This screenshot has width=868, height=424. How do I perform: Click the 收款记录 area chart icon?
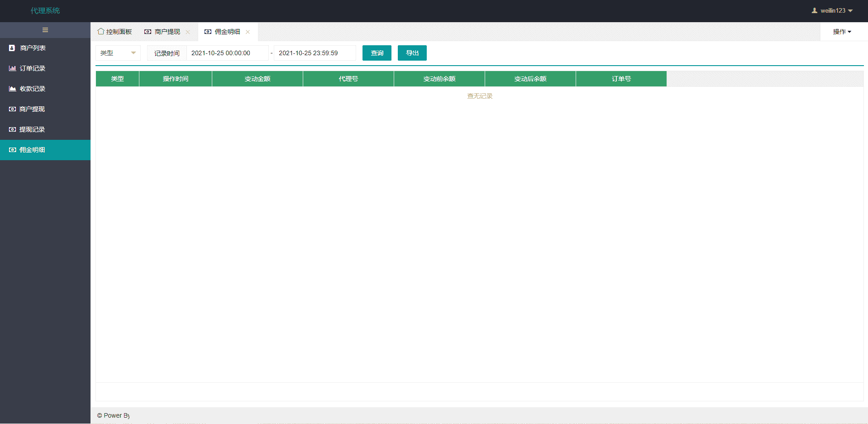pyautogui.click(x=12, y=89)
